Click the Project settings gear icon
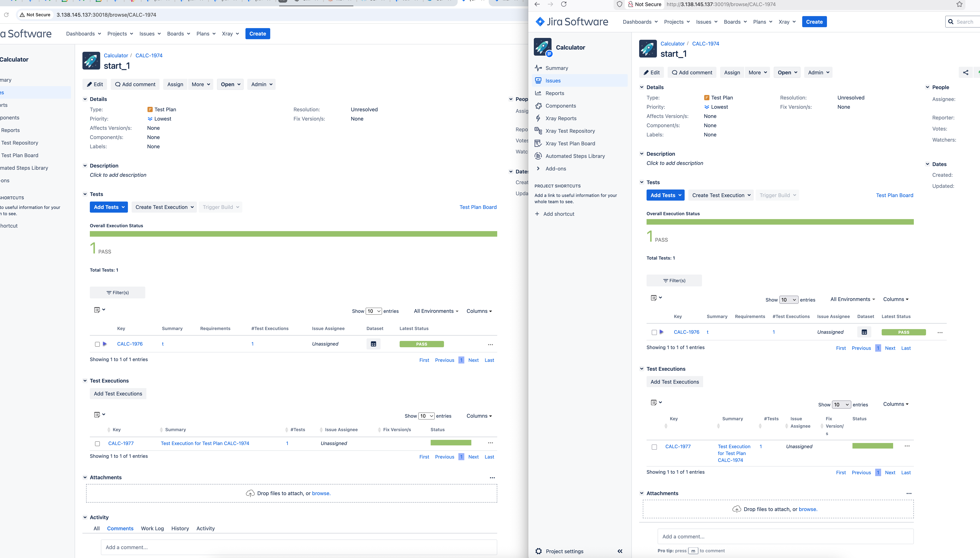980x558 pixels. click(538, 551)
